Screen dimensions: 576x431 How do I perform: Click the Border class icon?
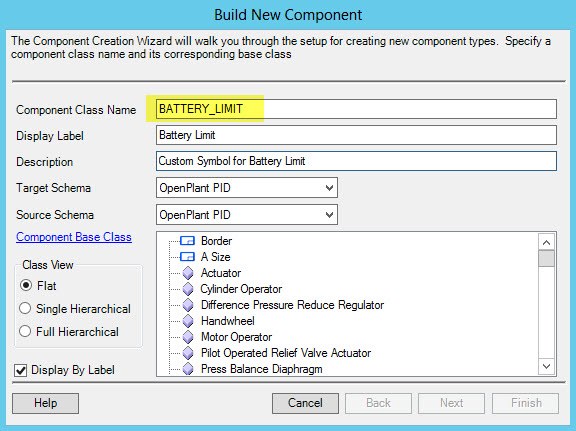click(x=187, y=241)
